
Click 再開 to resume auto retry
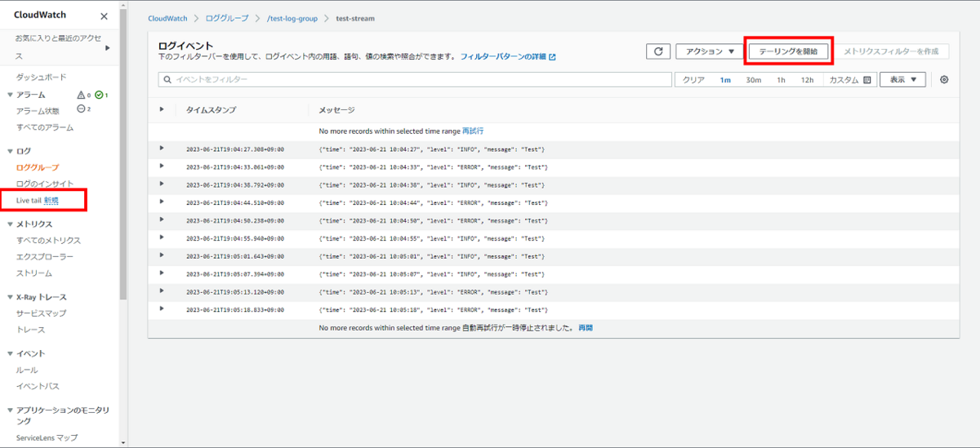click(x=586, y=327)
